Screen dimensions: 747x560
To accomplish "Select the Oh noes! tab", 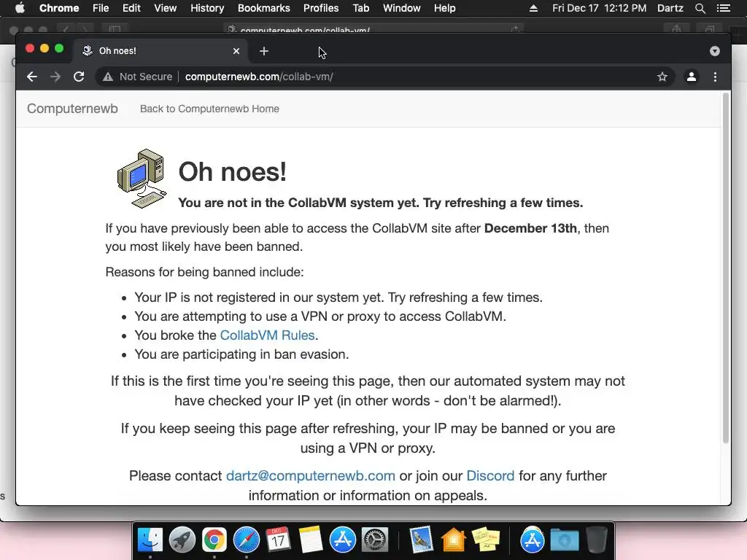I will (x=160, y=51).
